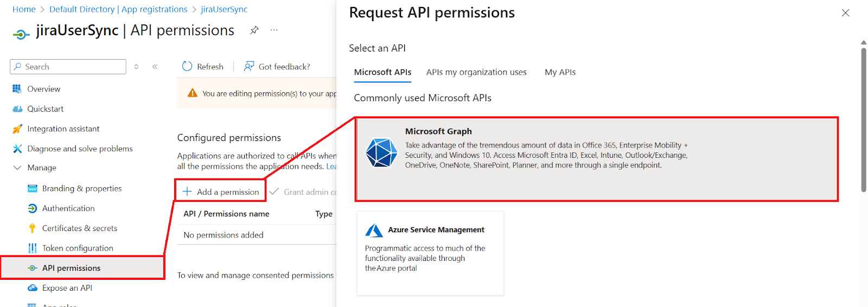Select the Azure Service Management card
Screen dimensions: 868x307
click(430, 253)
